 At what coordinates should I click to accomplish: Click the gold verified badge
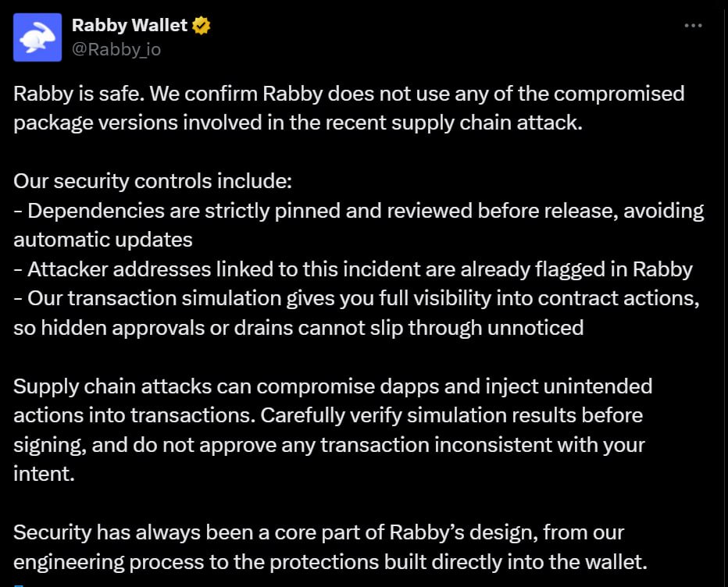201,26
